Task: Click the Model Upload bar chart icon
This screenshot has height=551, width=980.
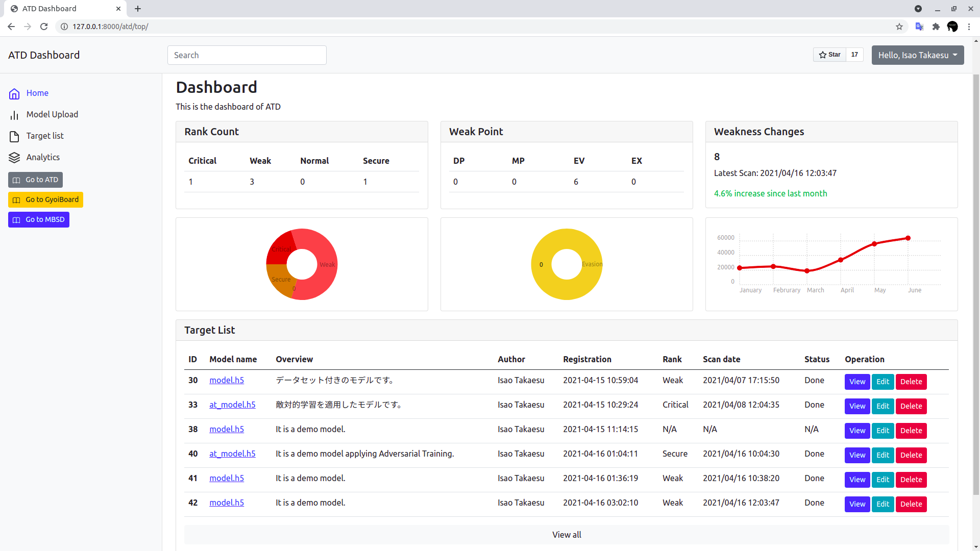Action: click(x=14, y=115)
